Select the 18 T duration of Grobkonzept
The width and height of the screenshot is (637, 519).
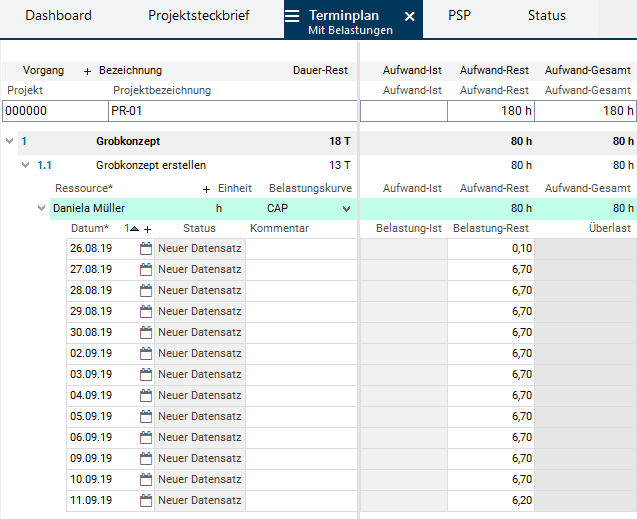pyautogui.click(x=340, y=141)
